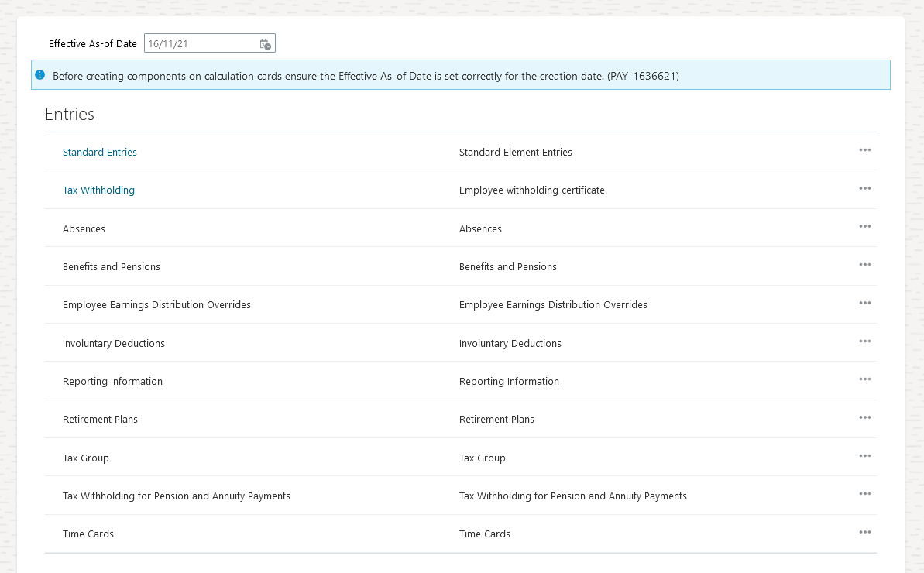Open actions menu for Absences row
The height and width of the screenshot is (573, 924).
coord(865,226)
